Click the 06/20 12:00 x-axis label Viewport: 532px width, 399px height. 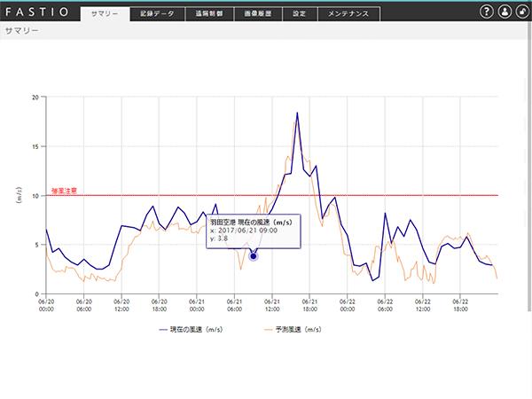coord(121,305)
